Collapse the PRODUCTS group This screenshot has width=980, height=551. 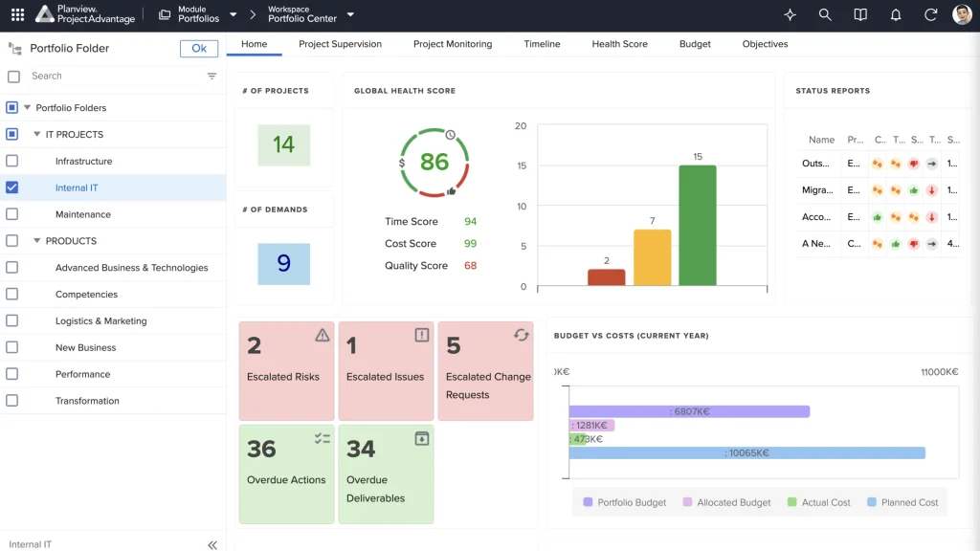point(37,240)
